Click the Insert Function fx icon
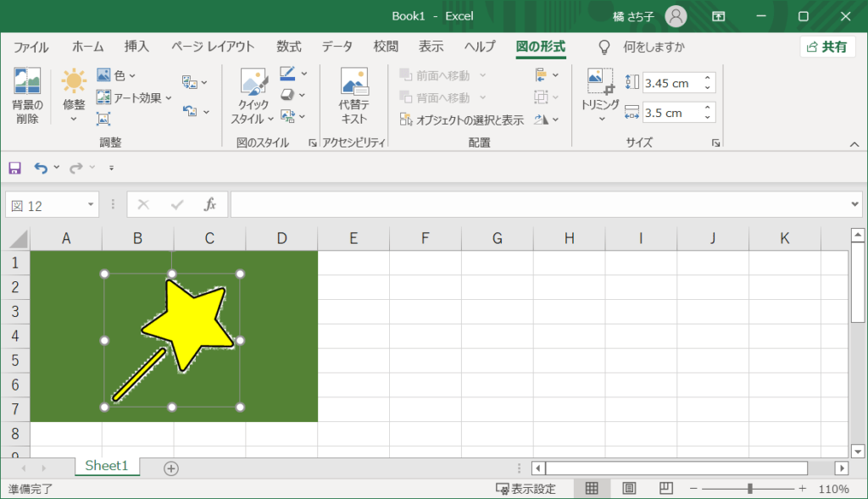This screenshot has height=499, width=868. [210, 205]
